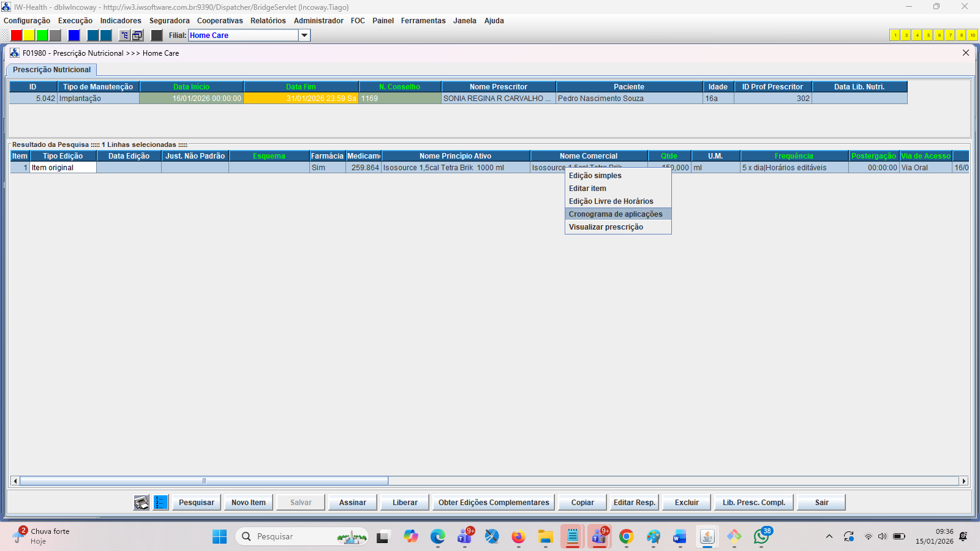Open the Relatórios menu
This screenshot has width=980, height=551.
click(x=268, y=21)
